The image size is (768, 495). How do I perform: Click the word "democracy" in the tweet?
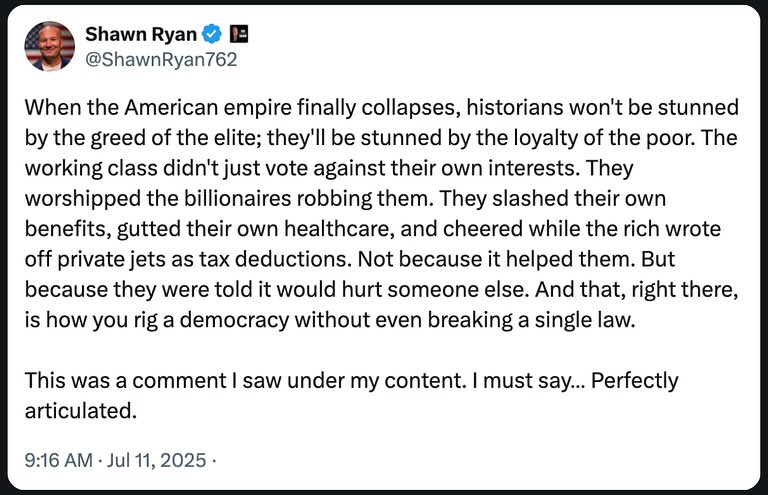(x=235, y=320)
